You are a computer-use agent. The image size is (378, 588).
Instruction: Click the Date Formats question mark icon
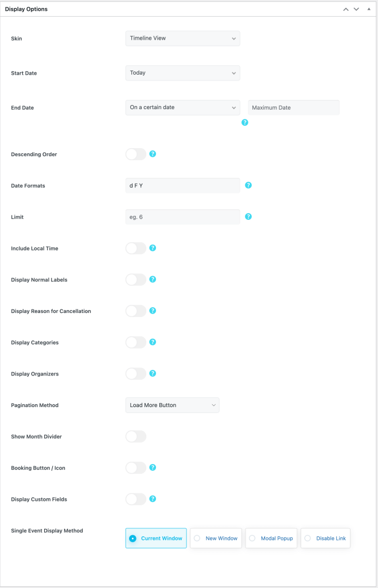click(x=248, y=185)
